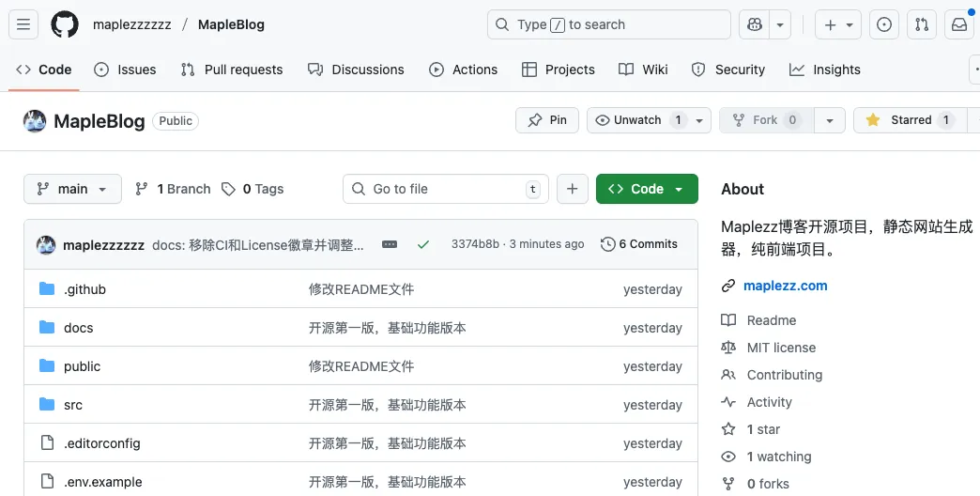Open the .editorconfig file
Viewport: 980px width, 496px height.
pyautogui.click(x=102, y=443)
